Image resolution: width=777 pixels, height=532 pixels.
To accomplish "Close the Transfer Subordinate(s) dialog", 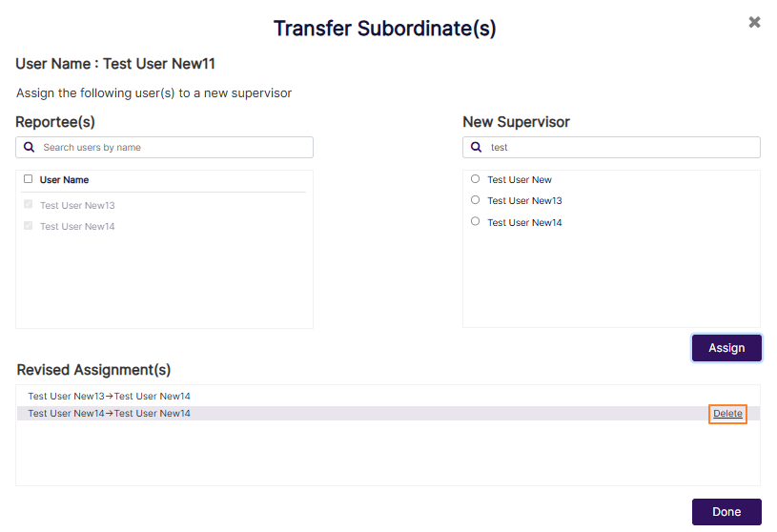I will coord(754,22).
